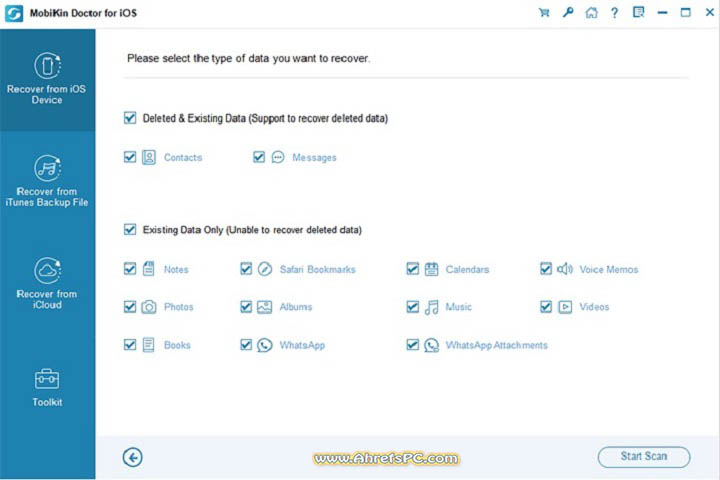This screenshot has width=720, height=480.
Task: Click the Safari Bookmarks compass icon
Action: (265, 269)
